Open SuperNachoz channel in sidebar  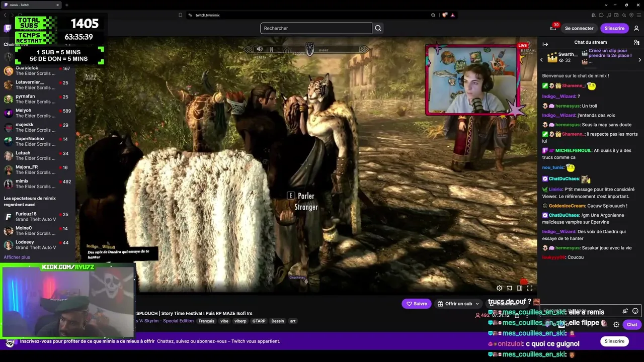(38, 141)
